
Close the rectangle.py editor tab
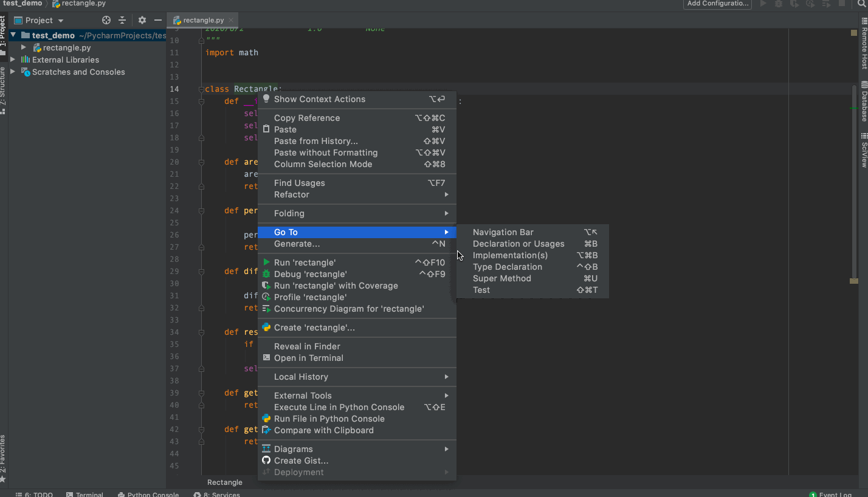coord(232,21)
